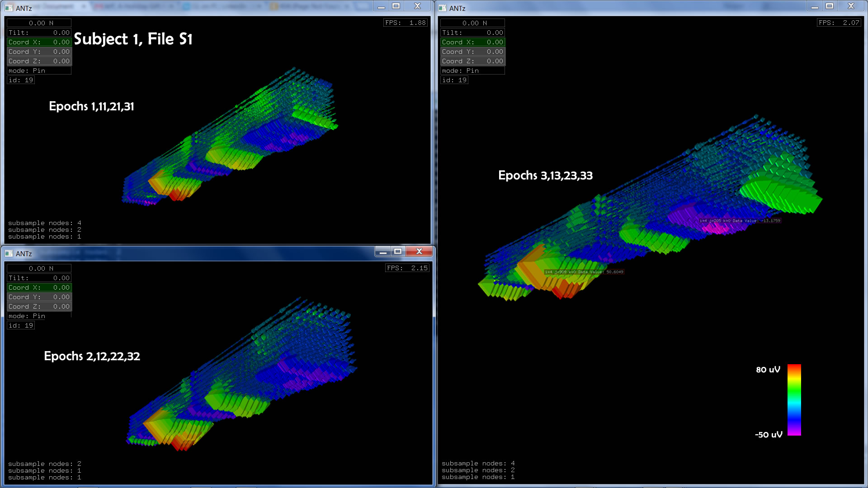Screen dimensions: 868x488
Task: Minimize the bottom-left ANTz window
Action: pyautogui.click(x=383, y=252)
